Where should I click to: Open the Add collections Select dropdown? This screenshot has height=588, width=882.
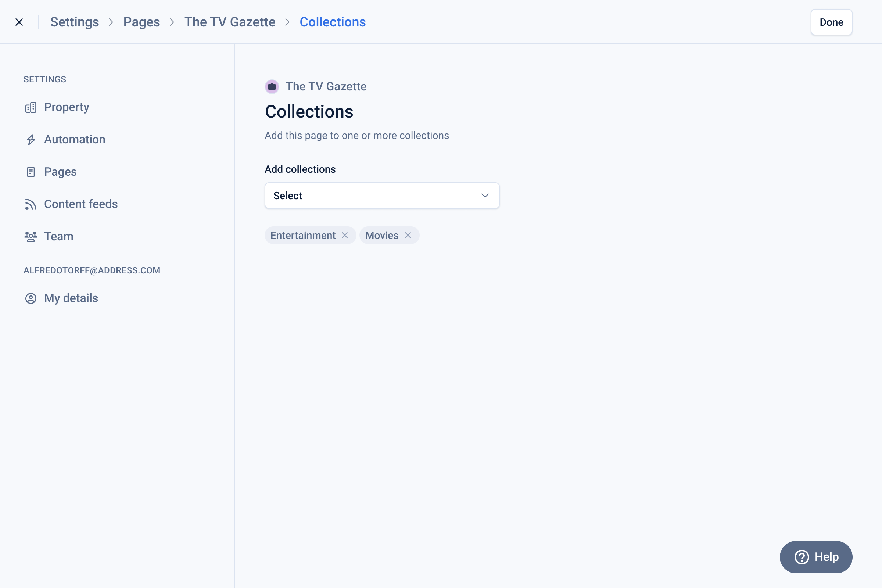pyautogui.click(x=381, y=196)
